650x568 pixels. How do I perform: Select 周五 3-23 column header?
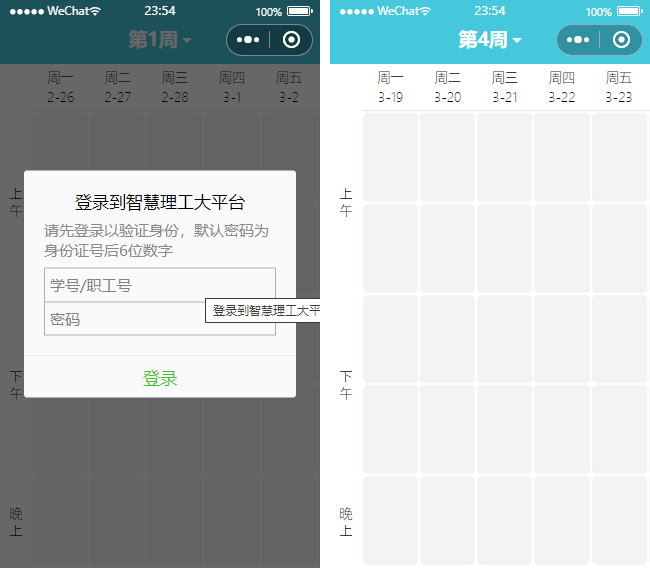click(x=618, y=87)
